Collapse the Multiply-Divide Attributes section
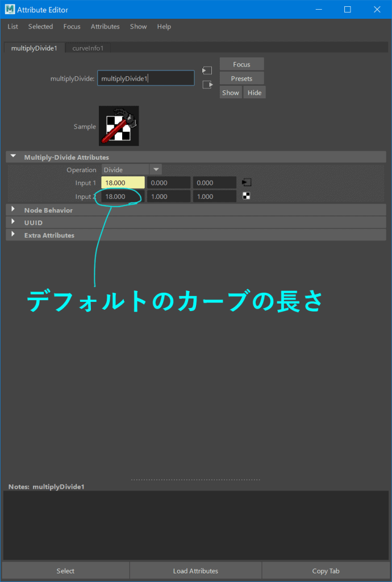 pyautogui.click(x=14, y=157)
